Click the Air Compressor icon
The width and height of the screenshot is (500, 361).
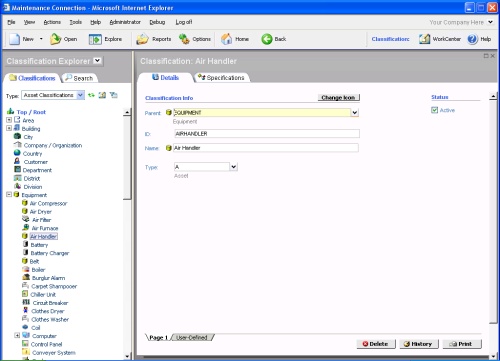coord(25,203)
